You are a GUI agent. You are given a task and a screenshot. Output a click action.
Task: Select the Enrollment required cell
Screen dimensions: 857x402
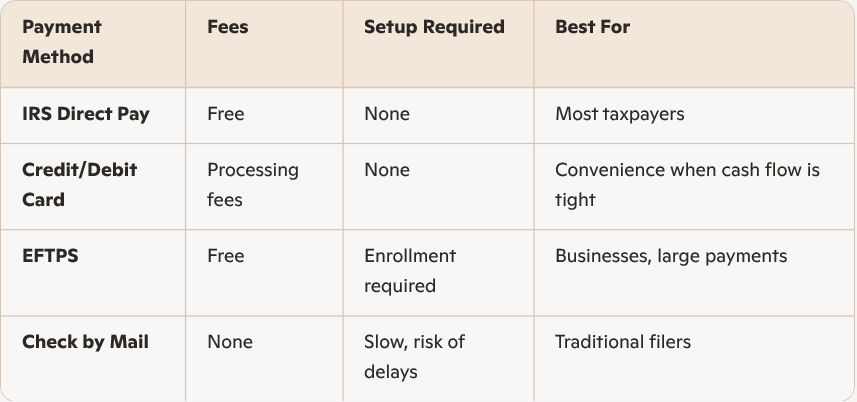pos(410,271)
